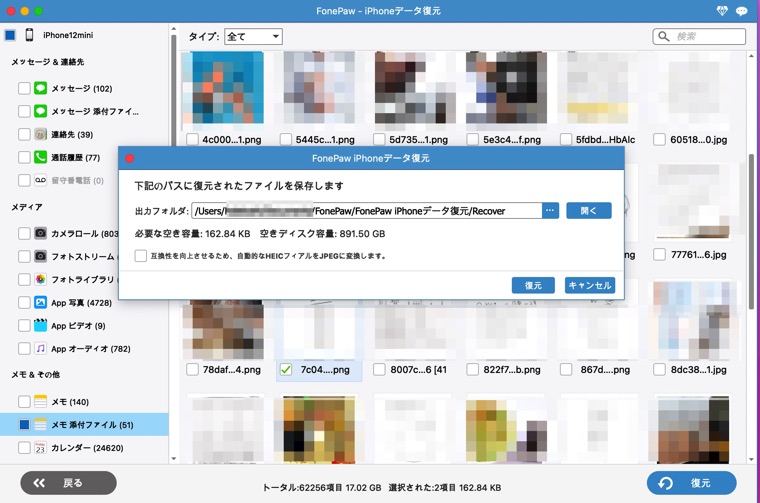The width and height of the screenshot is (760, 503).
Task: Click the sidebar scroll-down arrow
Action: pyautogui.click(x=174, y=458)
